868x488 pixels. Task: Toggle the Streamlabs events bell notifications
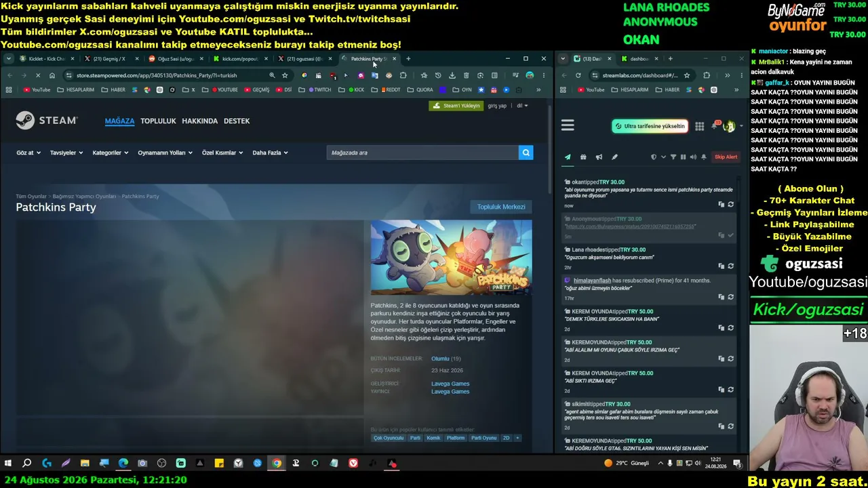click(x=704, y=157)
